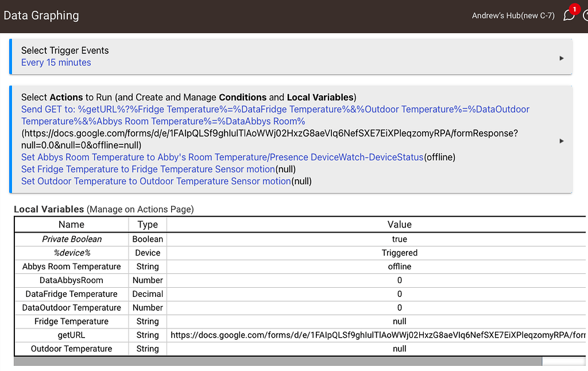
Task: Expand the Select Trigger Events section
Action: [x=562, y=56]
